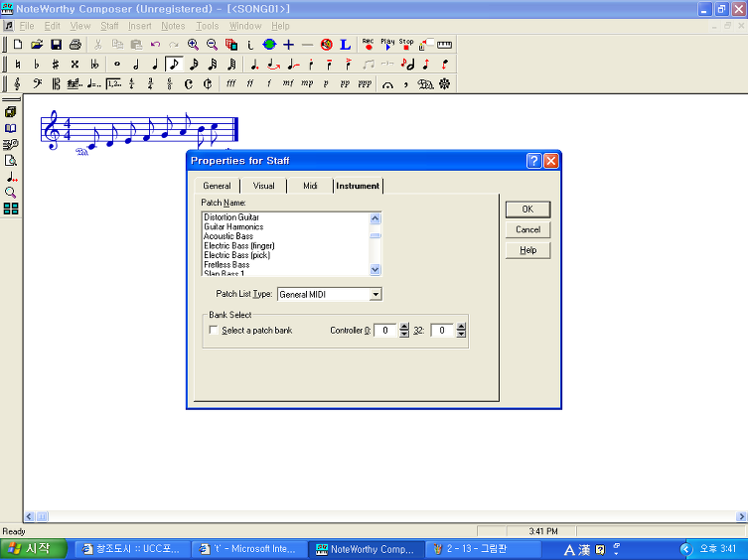Switch to the Midi tab
This screenshot has height=560, width=748.
point(310,186)
